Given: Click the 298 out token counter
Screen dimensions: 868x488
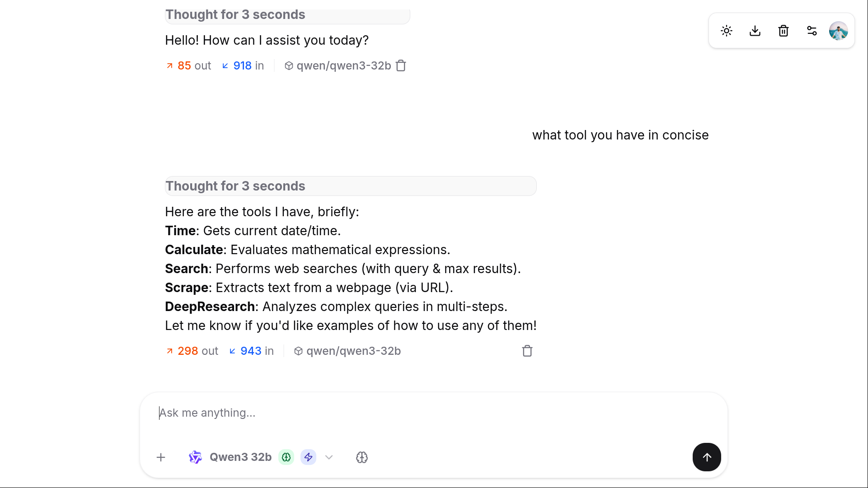Looking at the screenshot, I should (x=191, y=351).
